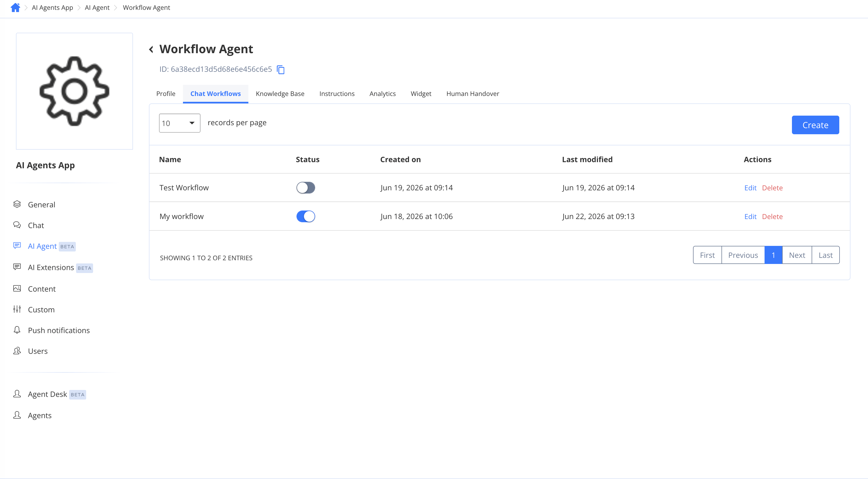868x479 pixels.
Task: Click the AI Agent message icon
Action: 17,246
